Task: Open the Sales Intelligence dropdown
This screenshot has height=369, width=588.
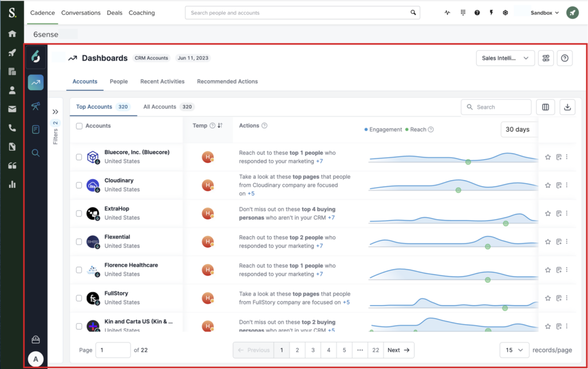Action: [505, 58]
